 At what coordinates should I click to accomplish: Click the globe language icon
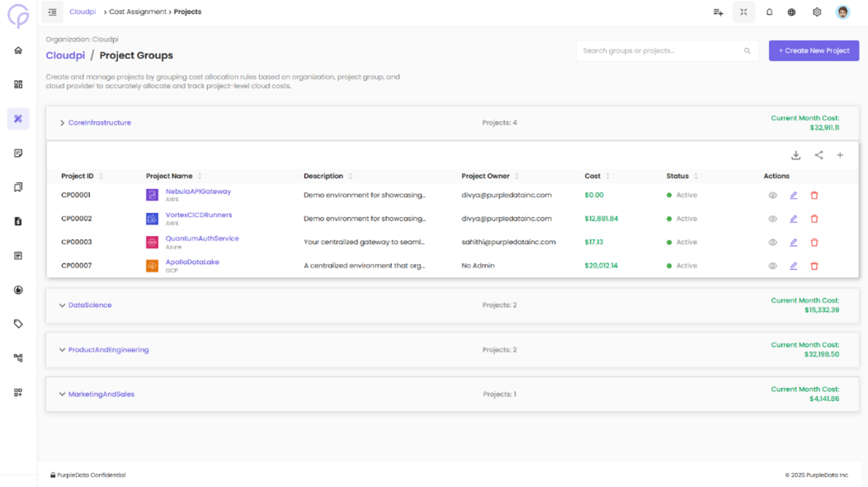pos(791,12)
